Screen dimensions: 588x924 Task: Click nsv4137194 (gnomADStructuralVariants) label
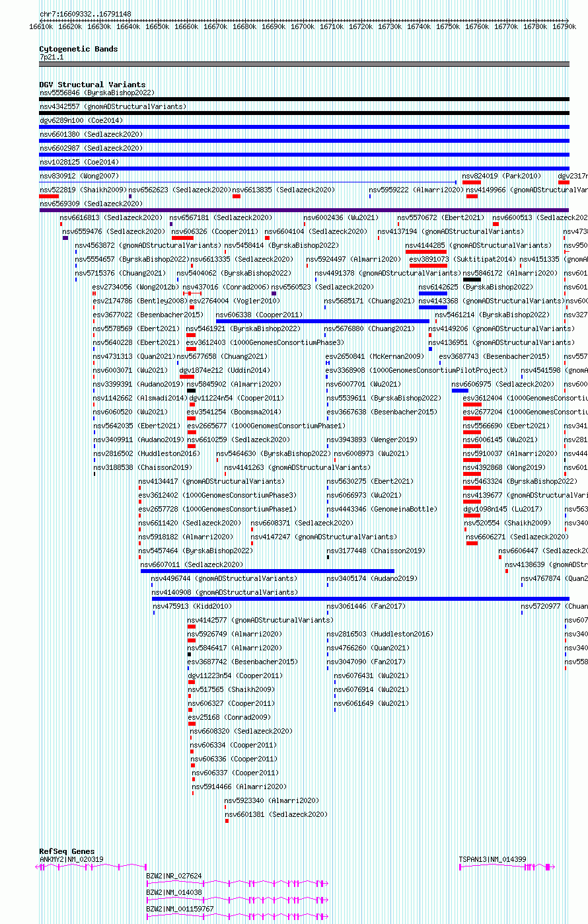point(451,232)
